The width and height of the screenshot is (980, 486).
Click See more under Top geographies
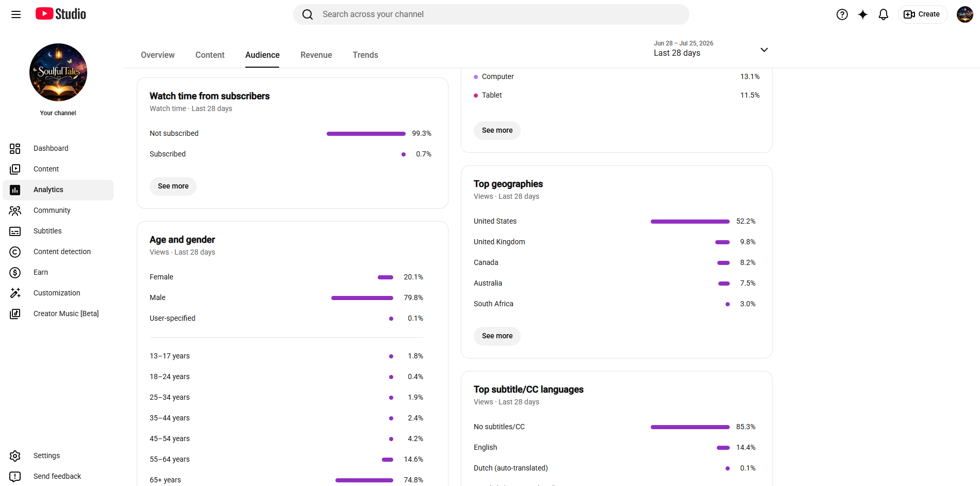497,336
